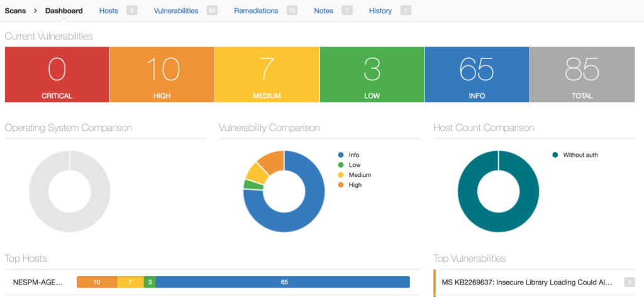This screenshot has height=297, width=644.
Task: Toggle the Medium legend dot
Action: coord(340,175)
